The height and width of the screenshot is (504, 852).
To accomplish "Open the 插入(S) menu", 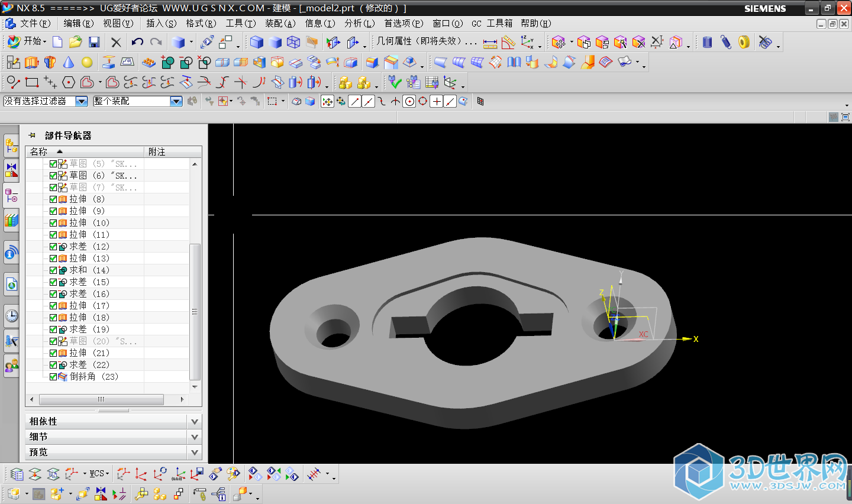I will click(x=162, y=23).
